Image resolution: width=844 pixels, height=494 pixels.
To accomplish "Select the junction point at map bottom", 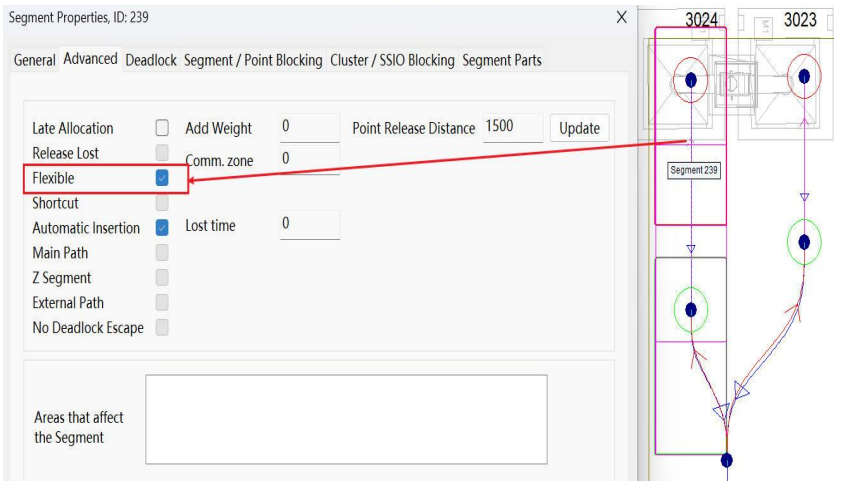I will [x=727, y=460].
